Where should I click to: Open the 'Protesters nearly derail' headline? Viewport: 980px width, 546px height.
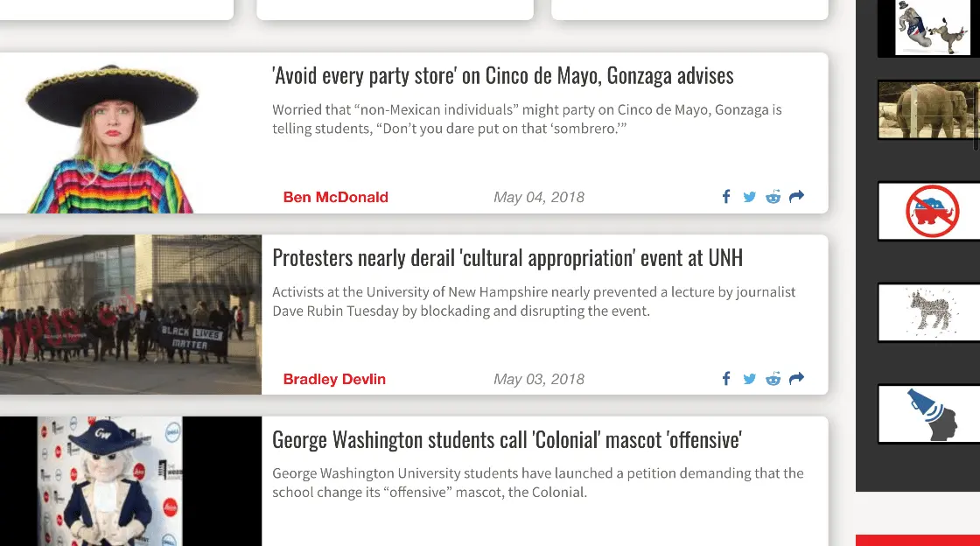pos(507,258)
